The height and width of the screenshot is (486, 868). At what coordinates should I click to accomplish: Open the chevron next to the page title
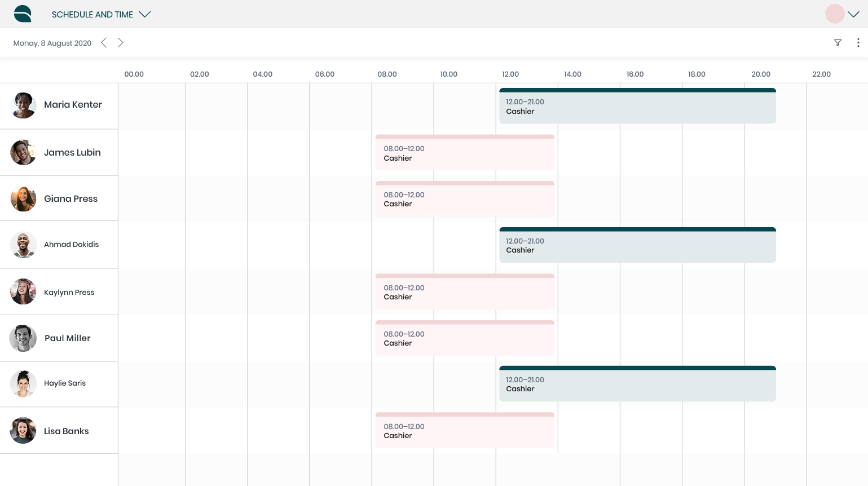tap(145, 14)
